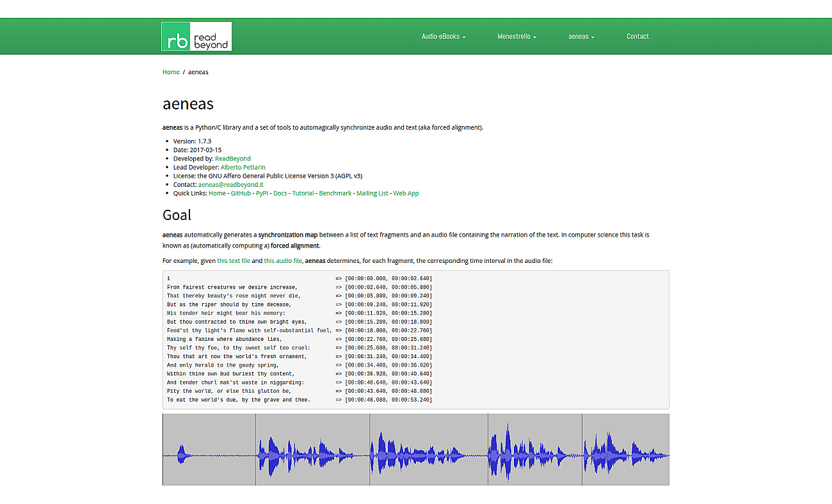Click line 'That thereby beauty's rose might never die,'
This screenshot has height=504, width=832.
234,296
